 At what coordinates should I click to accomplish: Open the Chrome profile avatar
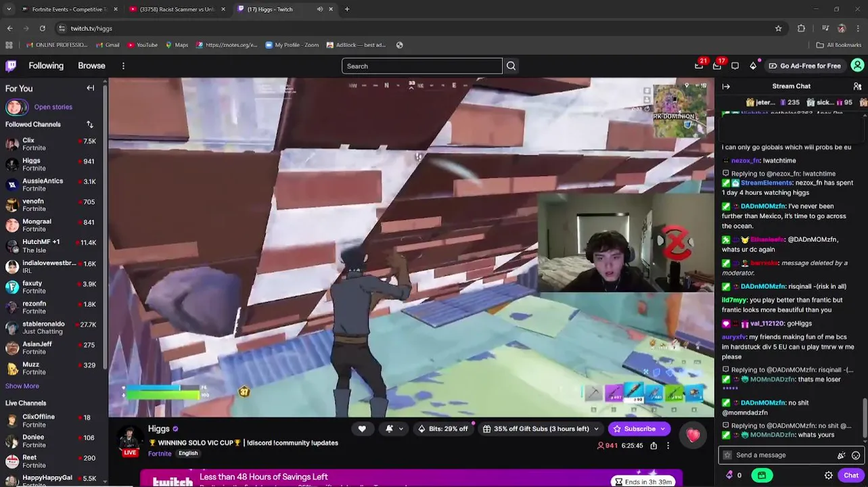point(842,28)
